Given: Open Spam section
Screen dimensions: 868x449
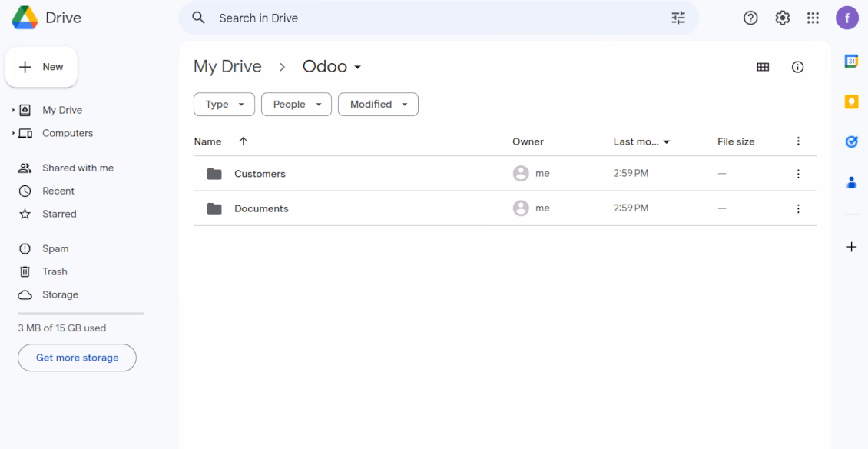Looking at the screenshot, I should (x=55, y=249).
